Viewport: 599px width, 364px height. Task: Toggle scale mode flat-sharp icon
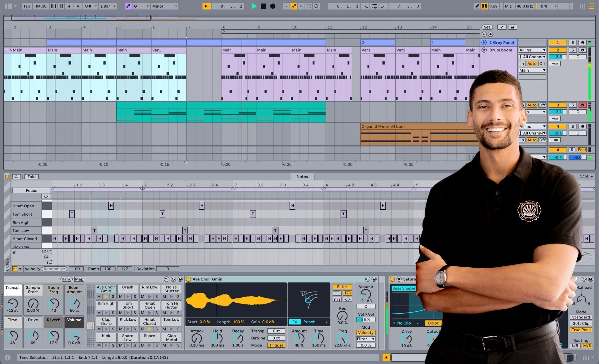coord(128,6)
